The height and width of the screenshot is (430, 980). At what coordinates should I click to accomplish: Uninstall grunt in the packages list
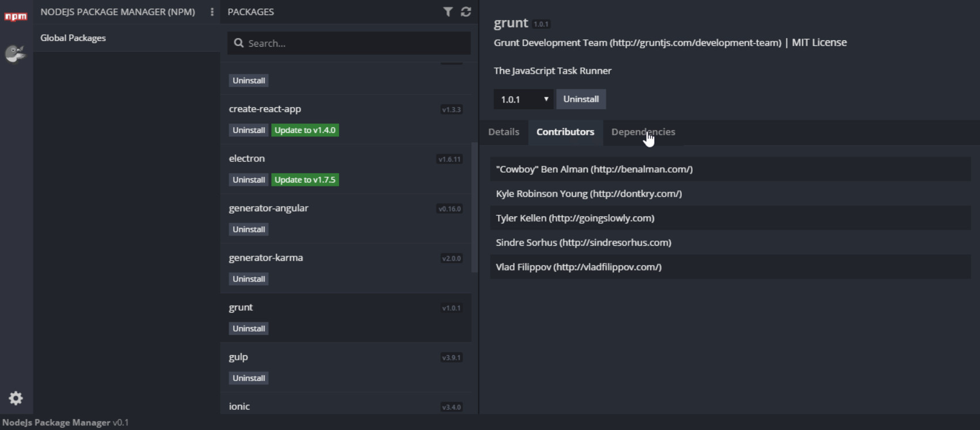pyautogui.click(x=249, y=328)
